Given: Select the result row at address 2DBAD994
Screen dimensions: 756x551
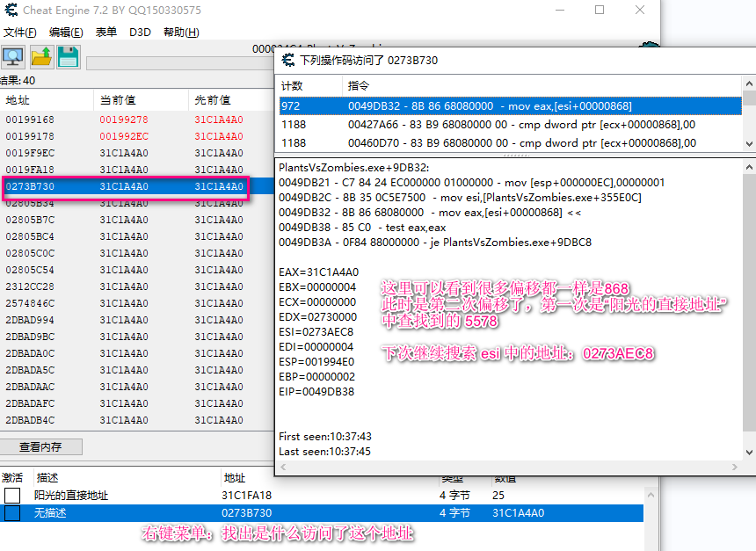Looking at the screenshot, I should [137, 320].
